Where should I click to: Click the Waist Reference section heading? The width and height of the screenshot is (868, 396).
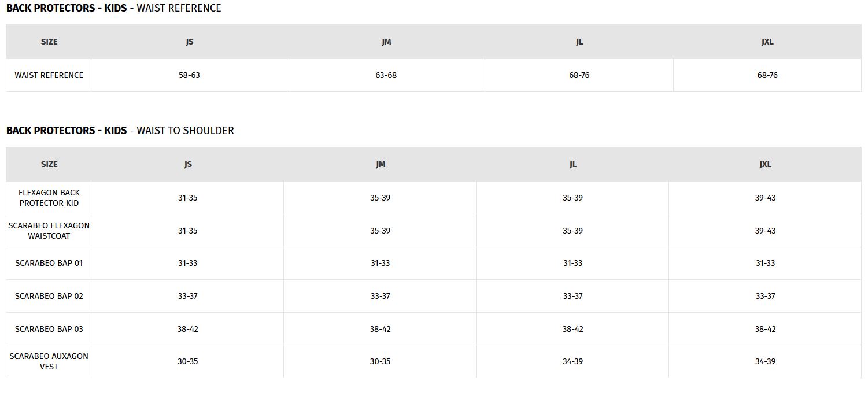pos(113,8)
